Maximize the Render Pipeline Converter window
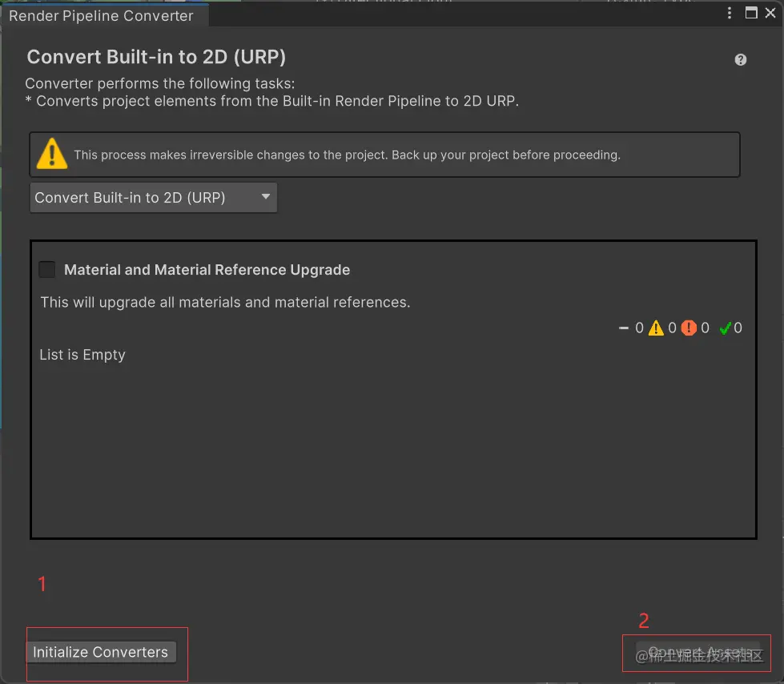The height and width of the screenshot is (684, 784). pyautogui.click(x=751, y=13)
